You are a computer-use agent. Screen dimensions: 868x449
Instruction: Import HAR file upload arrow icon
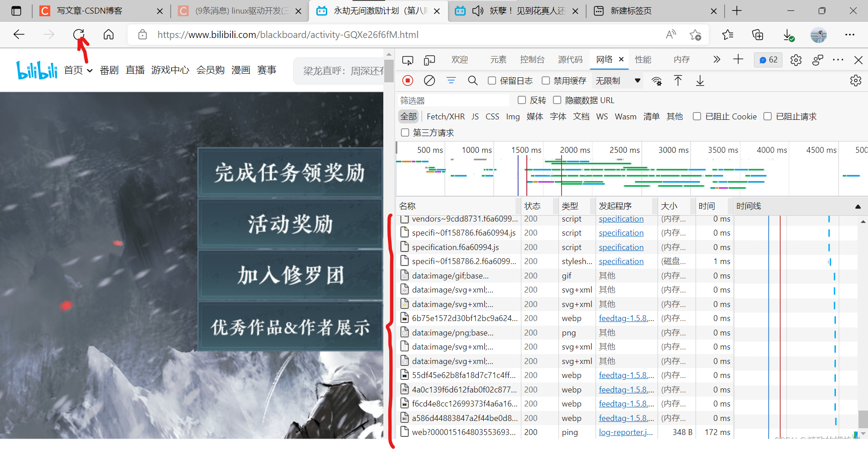click(x=678, y=80)
